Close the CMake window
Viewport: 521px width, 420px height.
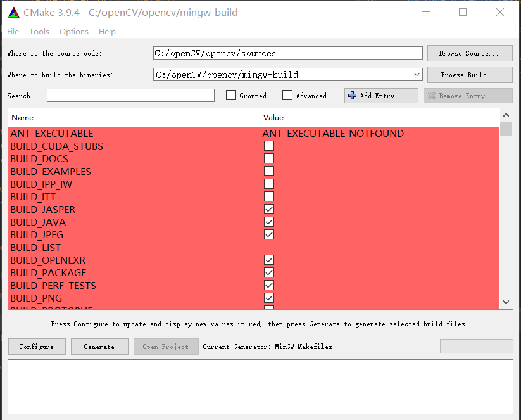pyautogui.click(x=500, y=12)
